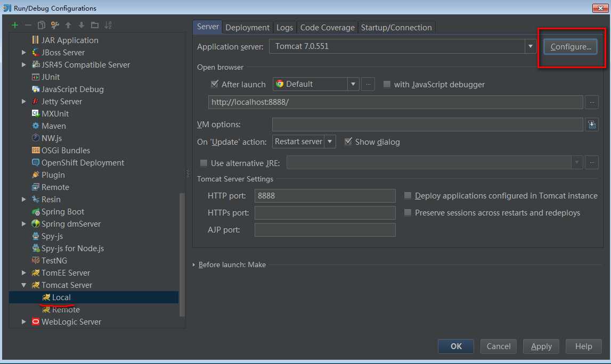Move configuration up arrow icon

pyautogui.click(x=68, y=26)
